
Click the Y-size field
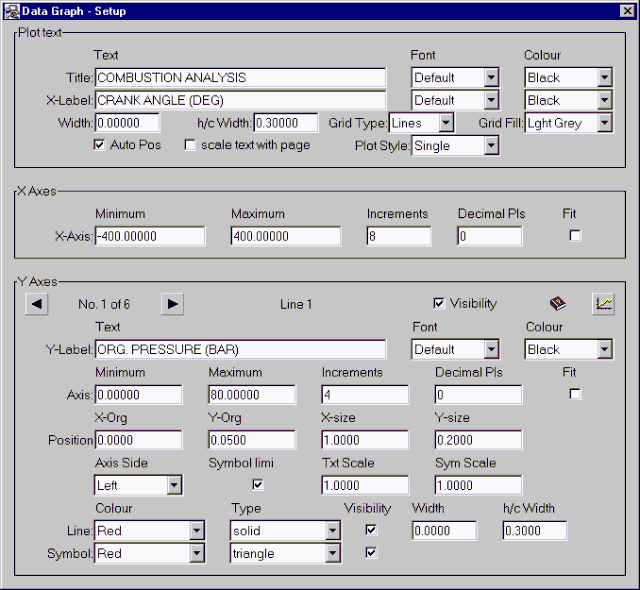(x=478, y=439)
